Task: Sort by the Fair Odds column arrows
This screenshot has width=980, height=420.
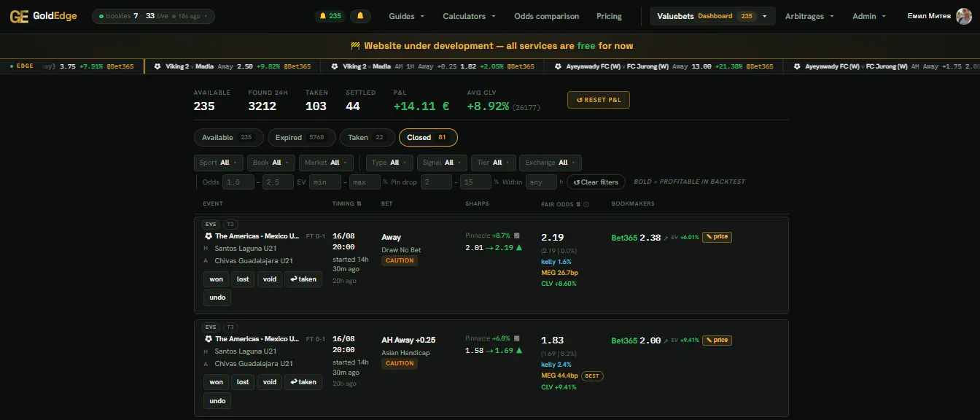Action: 578,204
